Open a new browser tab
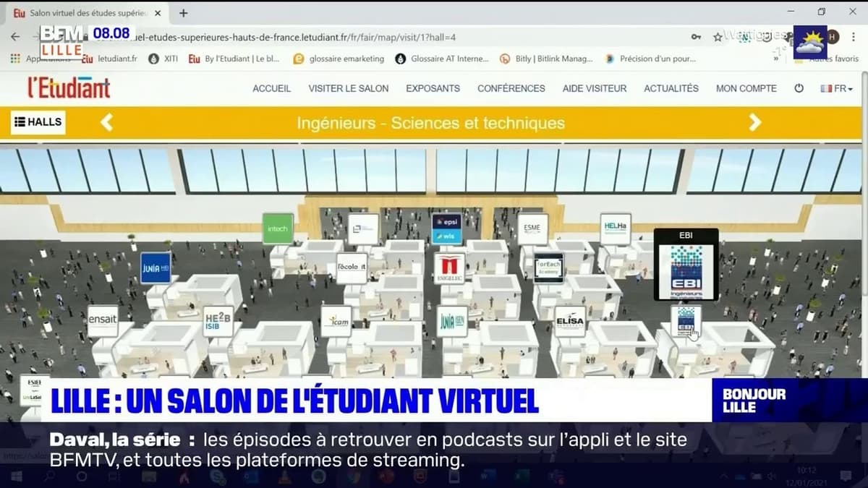Image resolution: width=868 pixels, height=488 pixels. coord(183,13)
